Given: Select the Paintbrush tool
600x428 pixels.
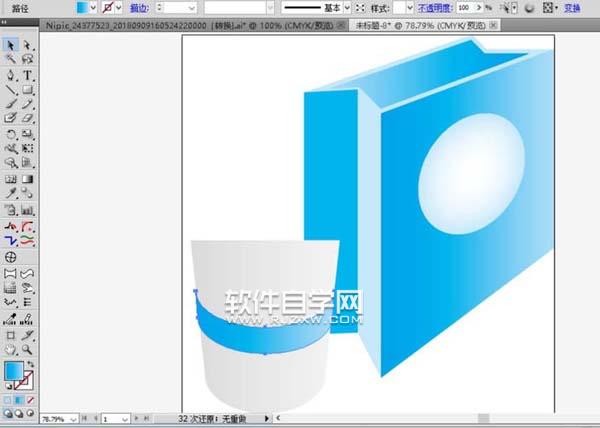Looking at the screenshot, I should tap(10, 104).
